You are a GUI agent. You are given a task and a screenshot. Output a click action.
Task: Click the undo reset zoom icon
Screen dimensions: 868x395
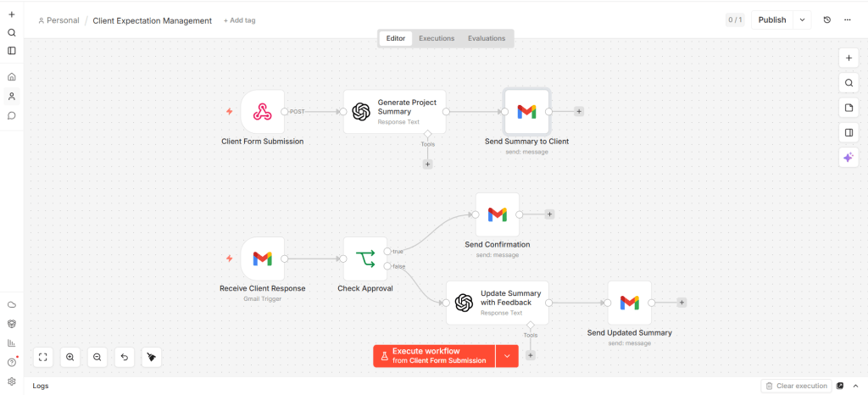tap(125, 358)
